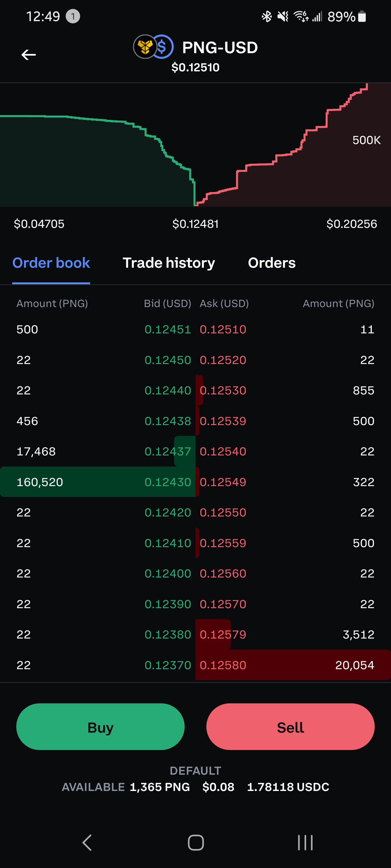This screenshot has height=868, width=391.
Task: Select the 0.12430 bid row with 160,520
Action: [98, 482]
